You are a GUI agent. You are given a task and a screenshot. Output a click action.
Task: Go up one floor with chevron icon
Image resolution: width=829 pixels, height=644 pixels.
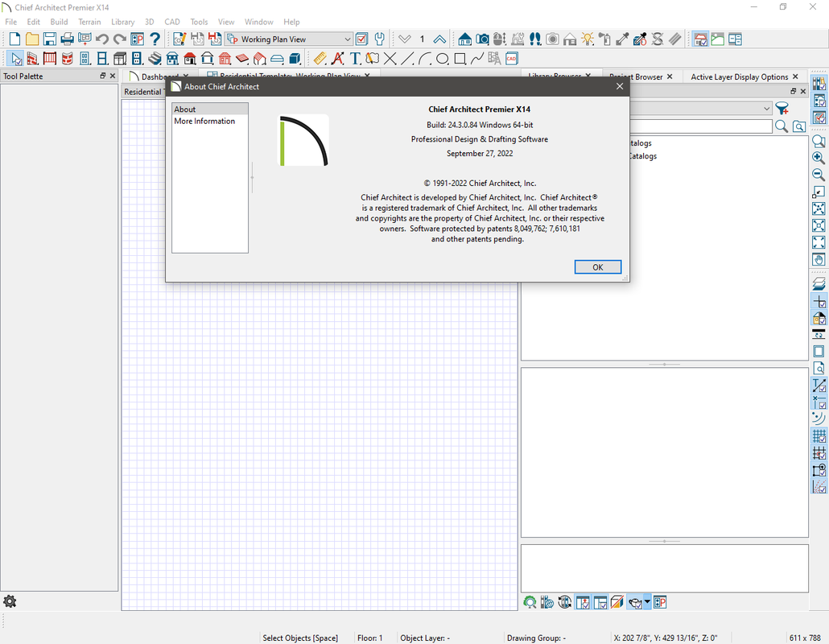click(x=439, y=39)
